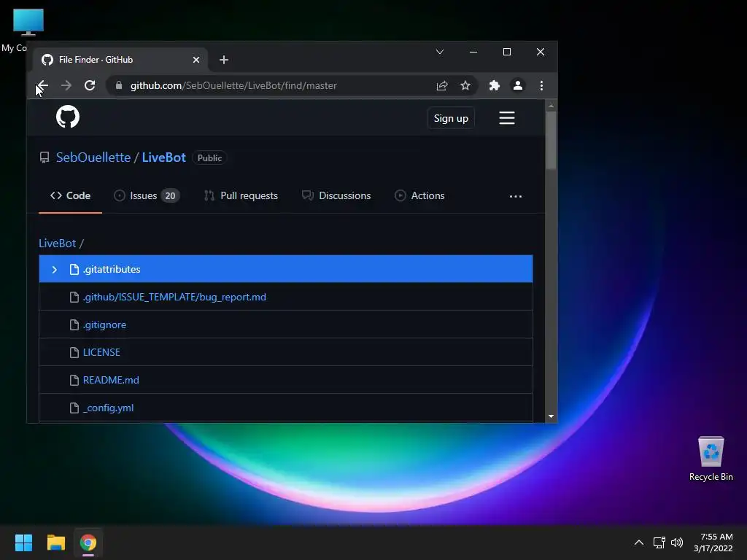The height and width of the screenshot is (560, 747).
Task: Reload the GitHub page
Action: coord(90,86)
